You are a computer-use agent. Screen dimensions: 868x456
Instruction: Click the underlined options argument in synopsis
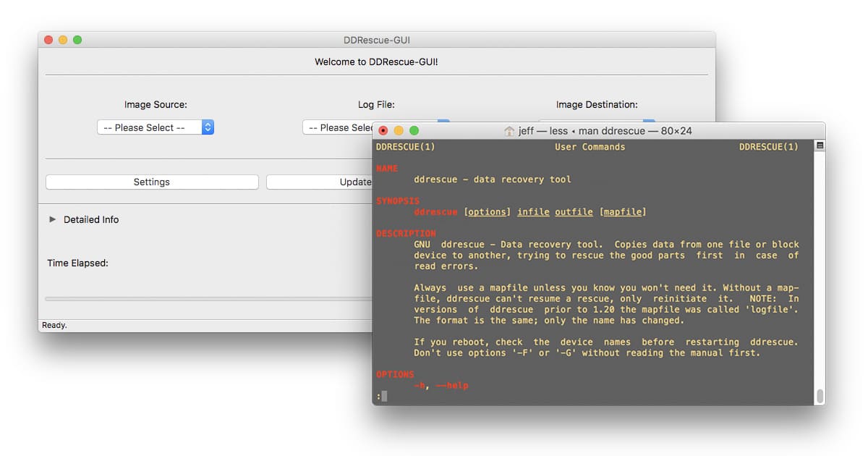[x=487, y=212]
